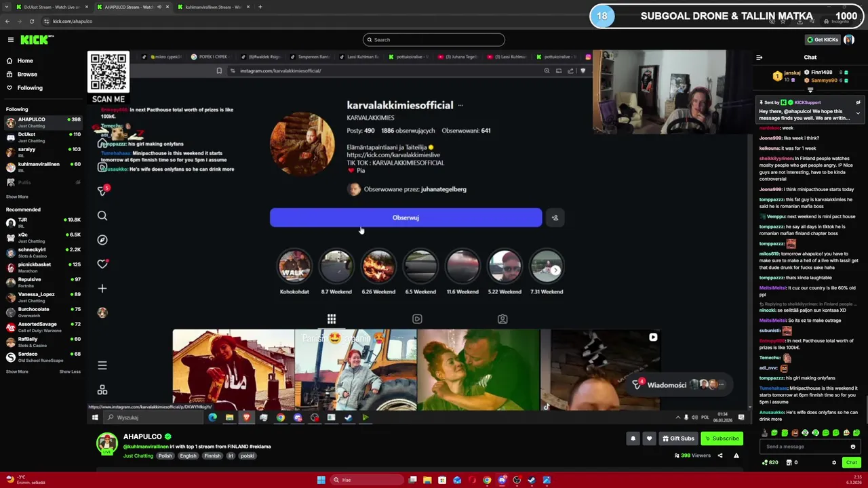Open the browser tab search dropdown
Image resolution: width=868 pixels, height=488 pixels.
pos(7,7)
